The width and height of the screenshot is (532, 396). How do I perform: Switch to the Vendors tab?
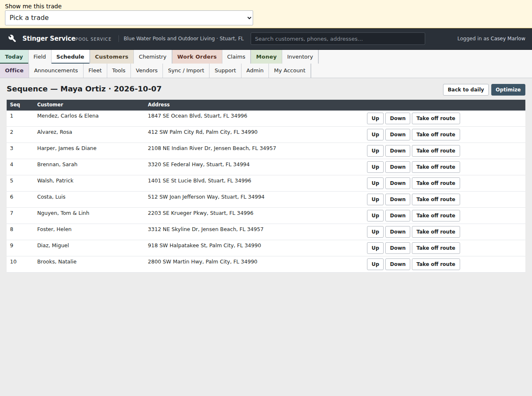[x=147, y=71]
